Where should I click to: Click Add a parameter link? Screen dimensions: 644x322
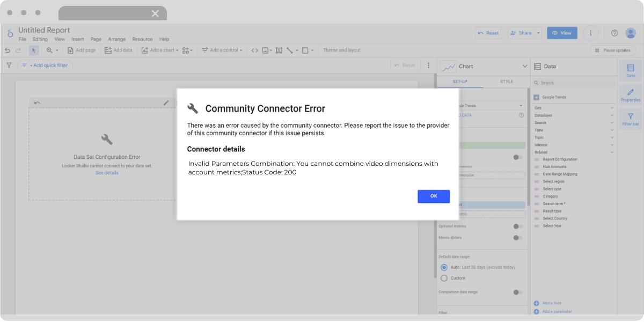pos(553,311)
